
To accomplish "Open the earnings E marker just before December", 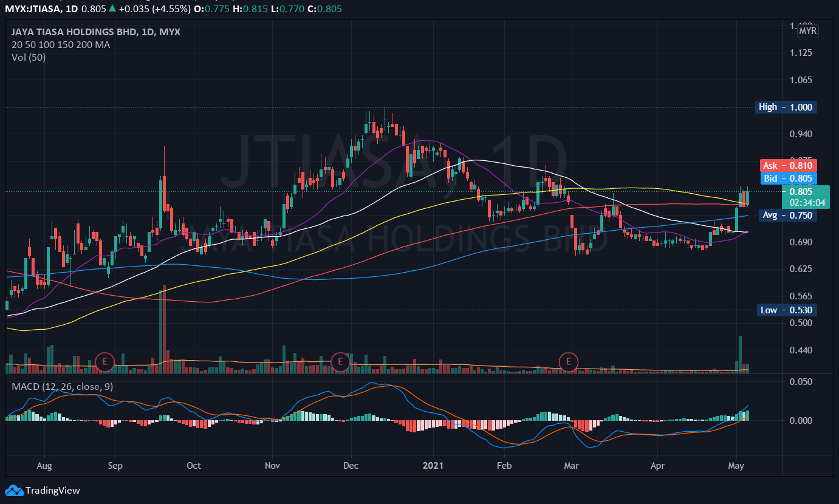I will pyautogui.click(x=340, y=362).
